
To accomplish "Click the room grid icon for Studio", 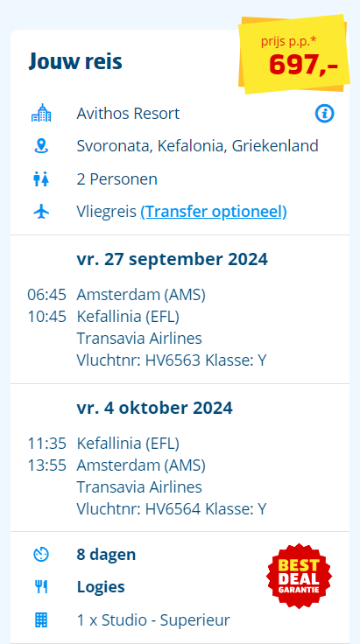I will tap(41, 619).
